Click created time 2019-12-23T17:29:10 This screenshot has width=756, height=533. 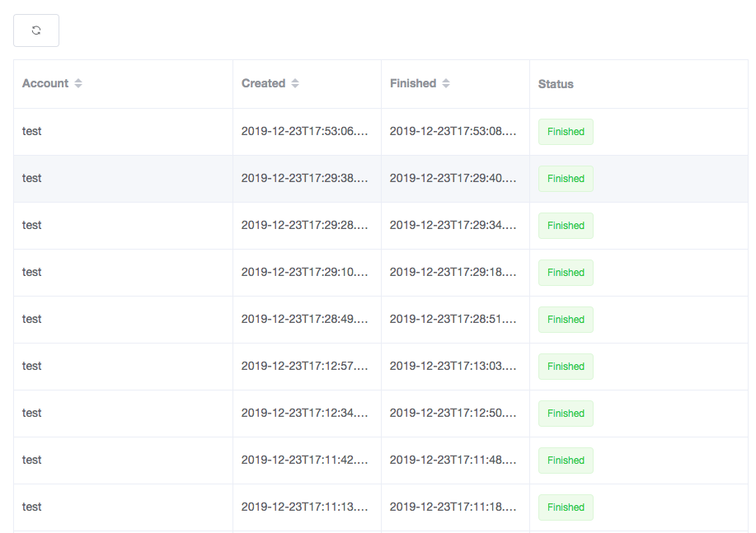(305, 273)
